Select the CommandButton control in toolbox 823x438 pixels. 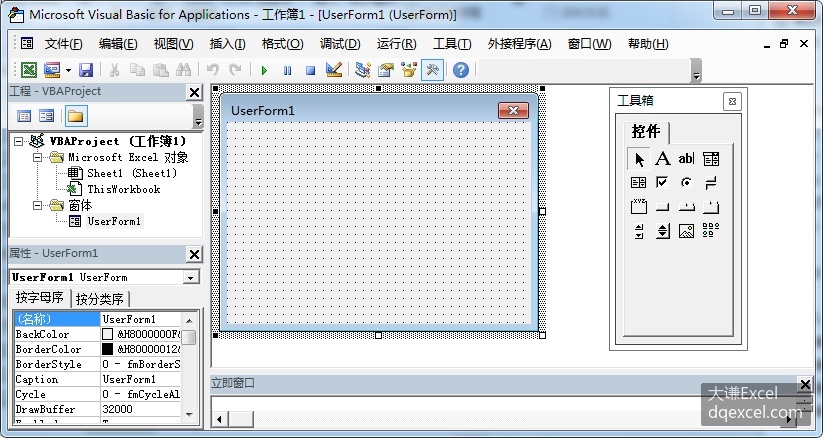pyautogui.click(x=662, y=207)
